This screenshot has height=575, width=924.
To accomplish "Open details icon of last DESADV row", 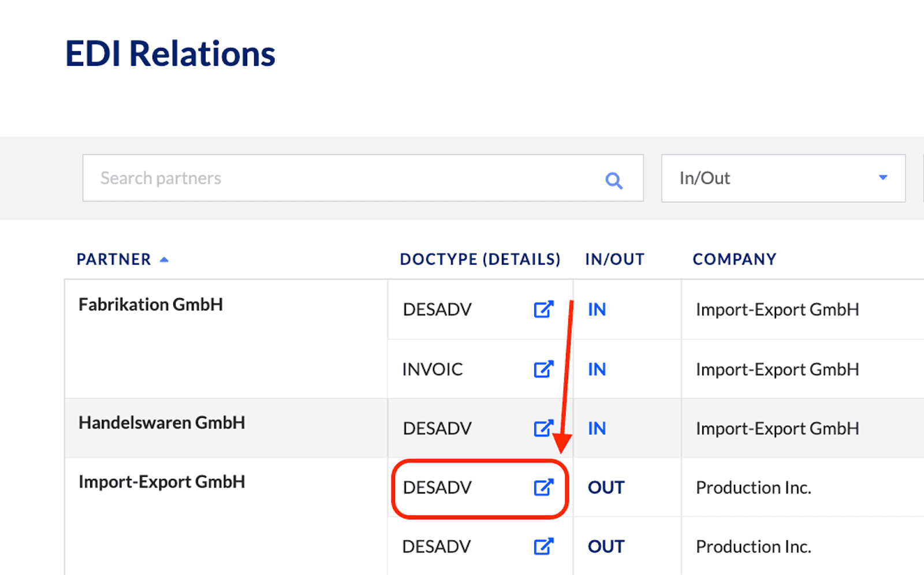I will (x=543, y=547).
